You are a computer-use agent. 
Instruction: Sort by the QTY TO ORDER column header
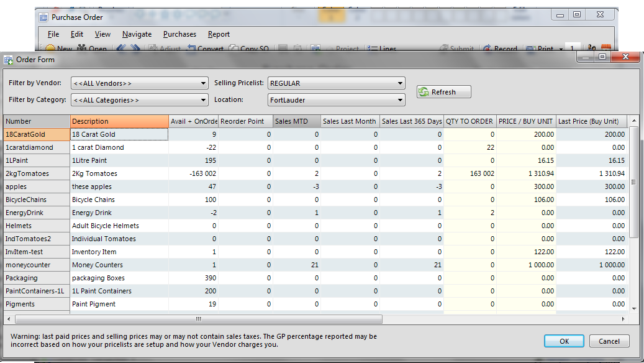[469, 121]
